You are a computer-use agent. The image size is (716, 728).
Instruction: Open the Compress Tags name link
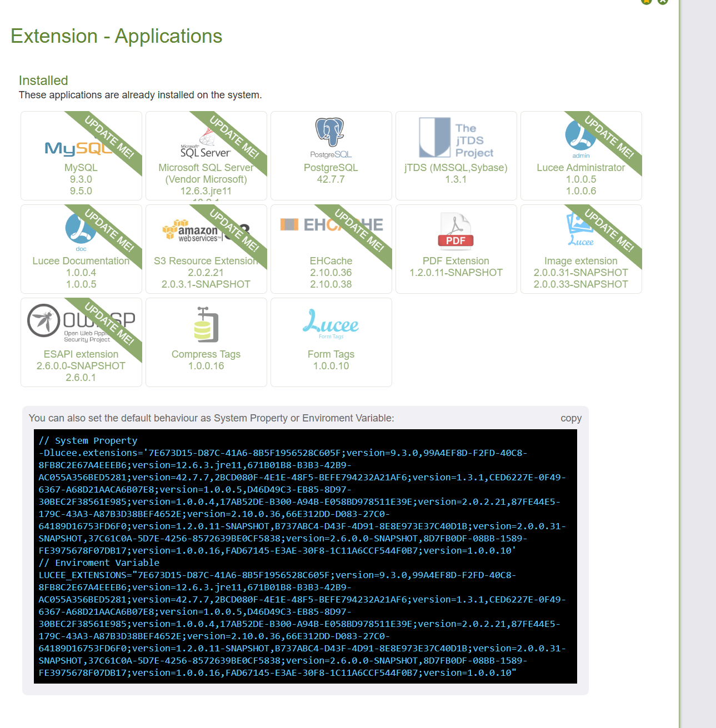coord(206,354)
